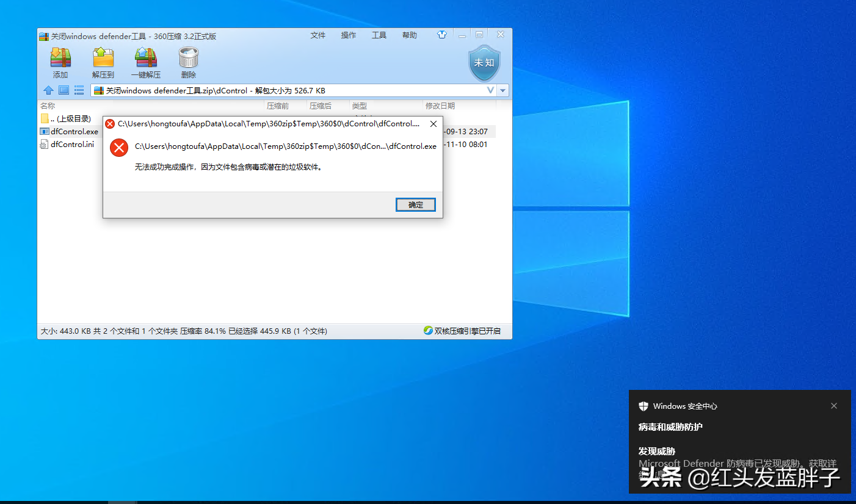Select the dfControl.ini file row

[67, 145]
